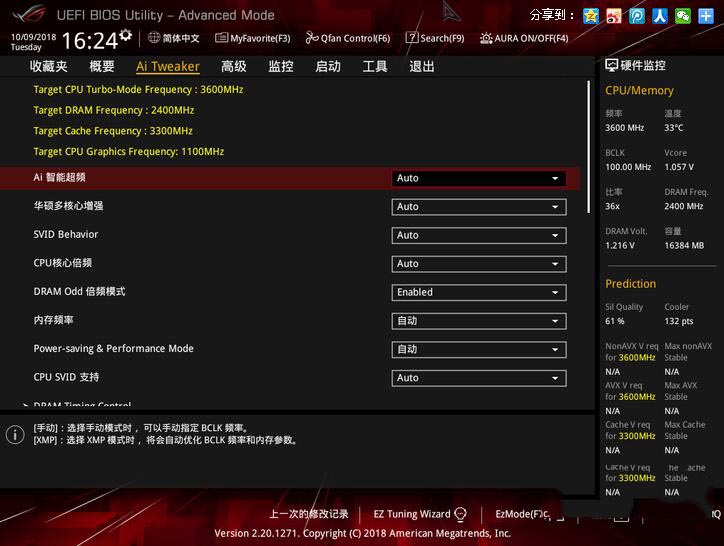This screenshot has height=546, width=724.
Task: Click the Vcore 1.057 V value
Action: [679, 167]
